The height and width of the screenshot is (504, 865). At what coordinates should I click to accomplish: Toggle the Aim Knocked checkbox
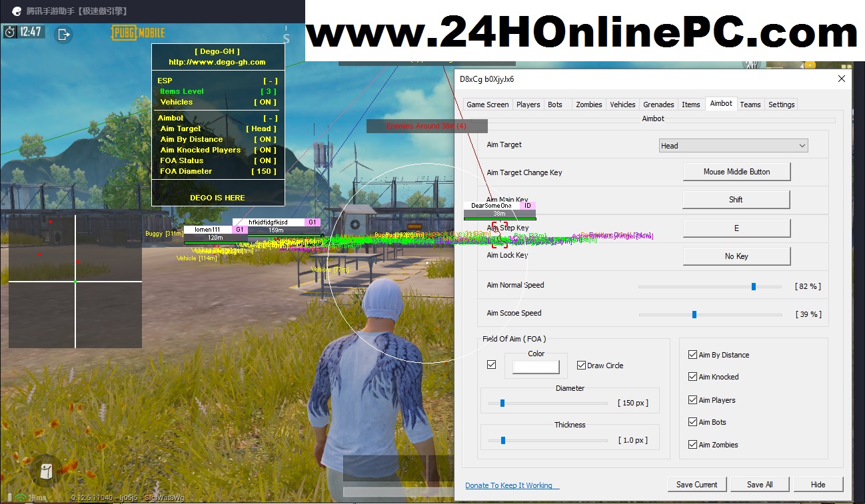(x=692, y=377)
